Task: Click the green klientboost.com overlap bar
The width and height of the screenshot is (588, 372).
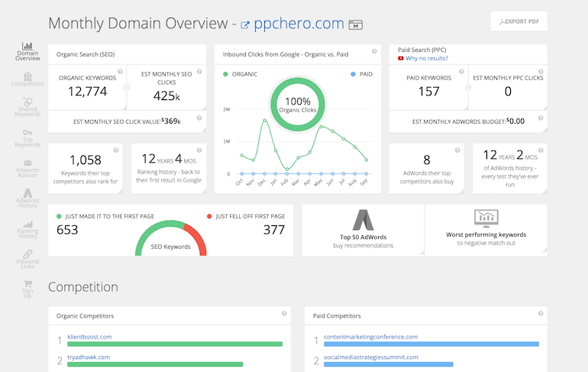Action: pos(175,344)
